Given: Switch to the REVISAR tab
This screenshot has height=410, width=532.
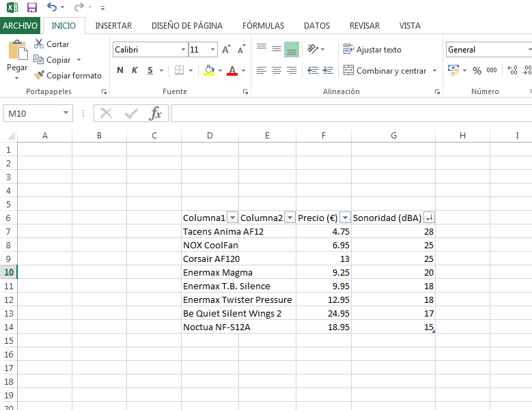Looking at the screenshot, I should (365, 26).
